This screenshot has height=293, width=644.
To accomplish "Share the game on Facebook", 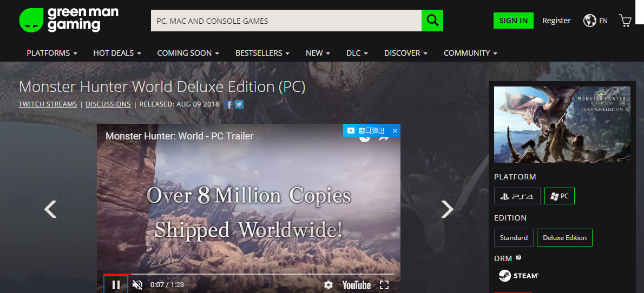I will click(x=229, y=104).
